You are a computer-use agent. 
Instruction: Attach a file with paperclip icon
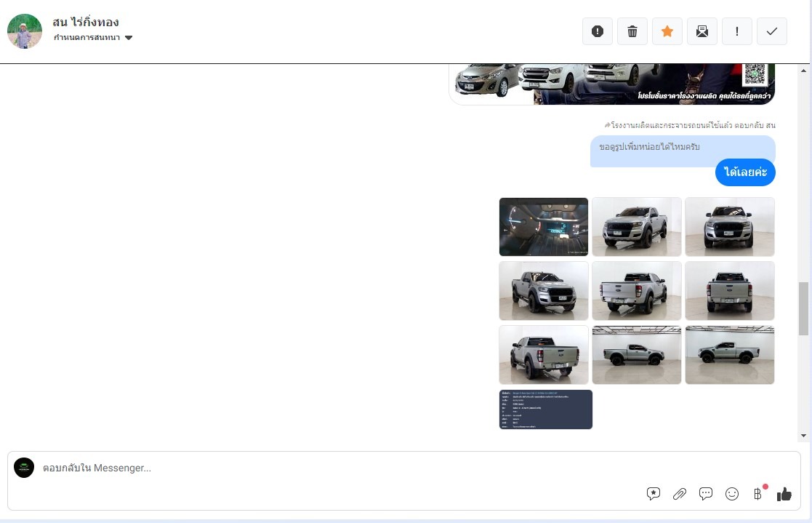click(680, 494)
